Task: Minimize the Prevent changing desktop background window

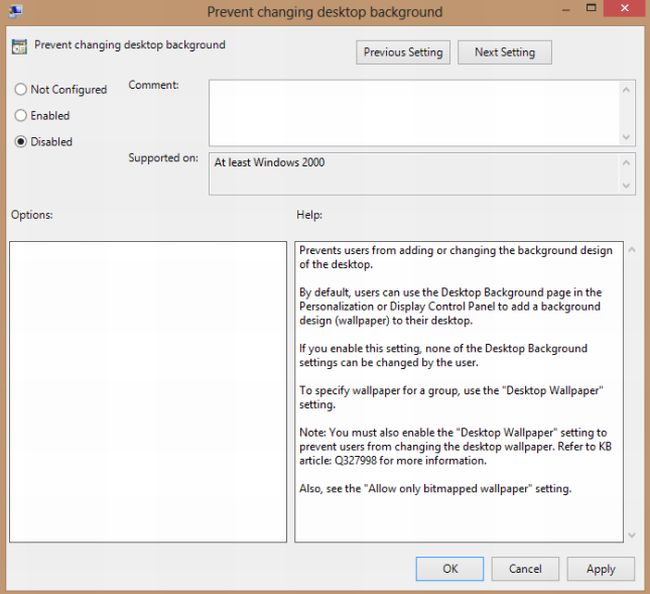Action: (x=566, y=9)
